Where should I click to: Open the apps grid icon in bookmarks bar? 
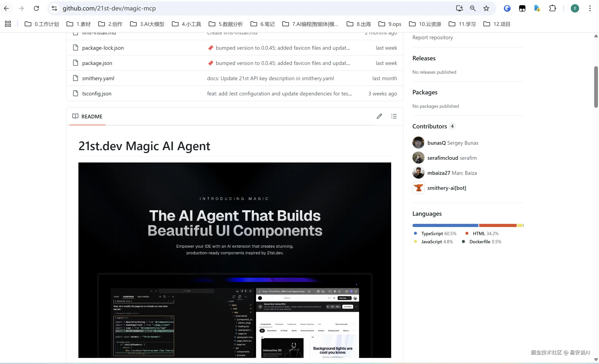(8, 24)
